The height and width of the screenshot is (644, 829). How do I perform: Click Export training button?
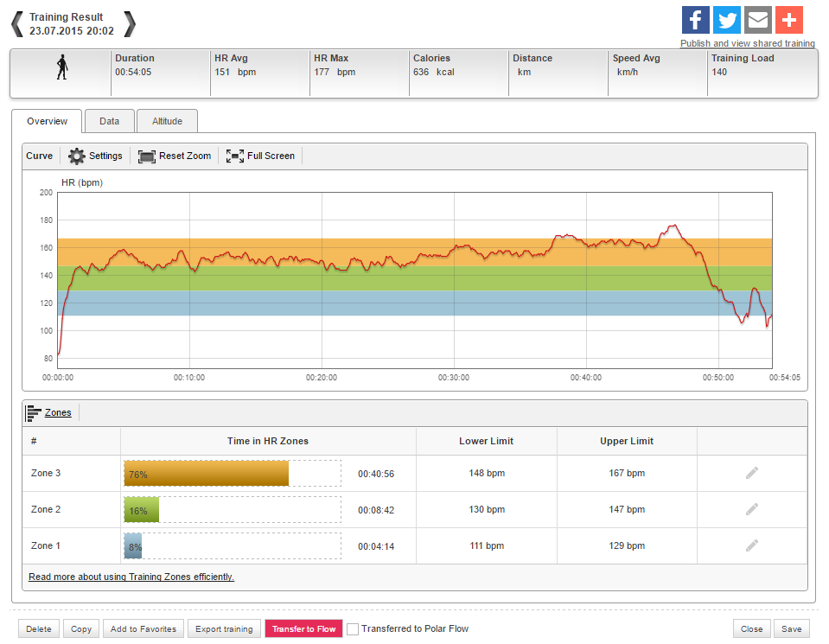pos(224,628)
